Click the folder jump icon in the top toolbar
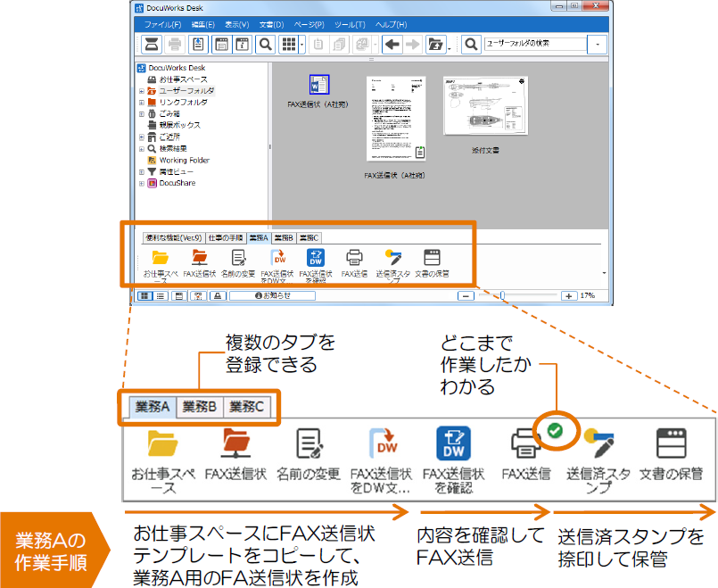 [x=435, y=45]
